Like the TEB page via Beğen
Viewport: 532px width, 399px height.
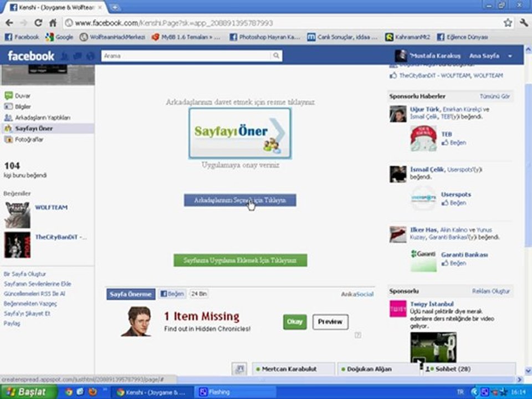454,142
